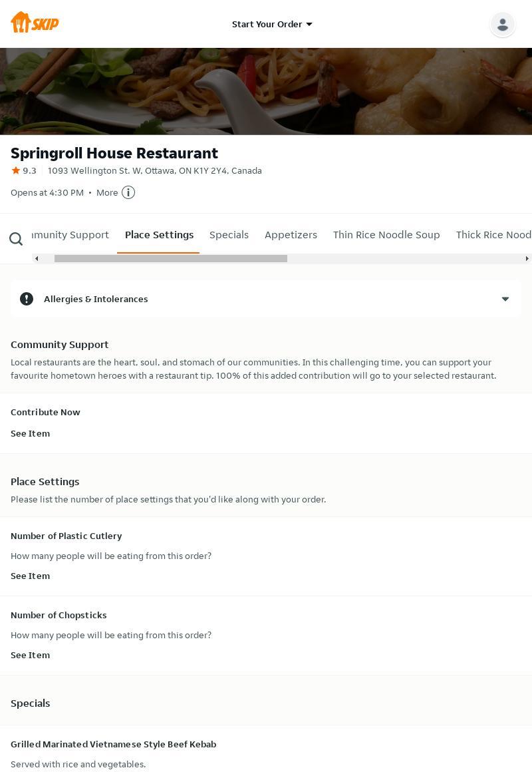This screenshot has width=532, height=772.
Task: Click the menu search magnifier icon
Action: tap(16, 239)
